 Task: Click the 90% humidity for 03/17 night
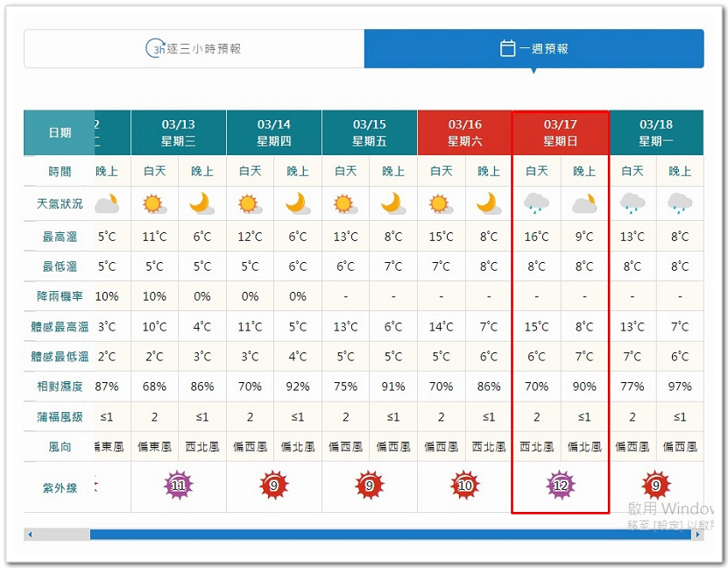point(584,387)
